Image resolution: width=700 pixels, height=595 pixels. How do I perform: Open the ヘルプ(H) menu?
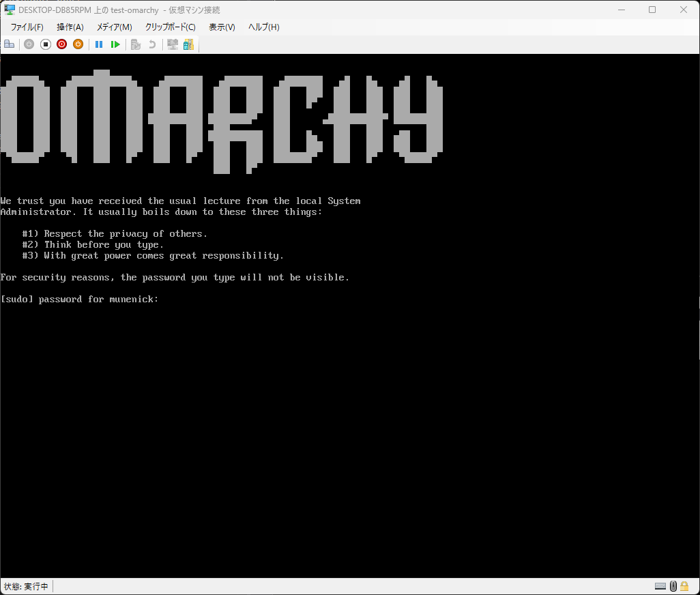(264, 27)
